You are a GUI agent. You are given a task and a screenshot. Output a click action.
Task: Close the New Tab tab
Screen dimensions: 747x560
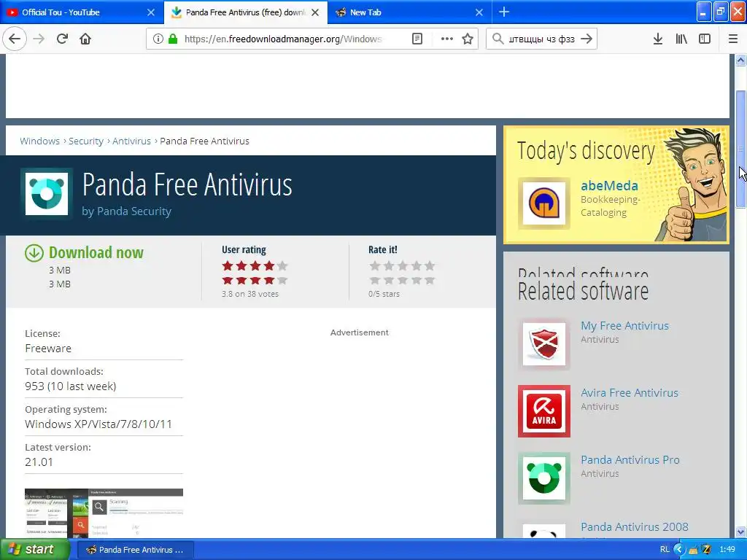(479, 12)
